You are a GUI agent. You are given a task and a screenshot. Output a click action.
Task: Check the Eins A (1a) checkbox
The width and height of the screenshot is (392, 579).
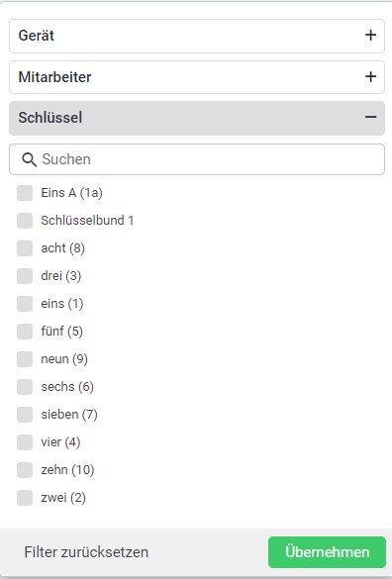[x=25, y=193]
